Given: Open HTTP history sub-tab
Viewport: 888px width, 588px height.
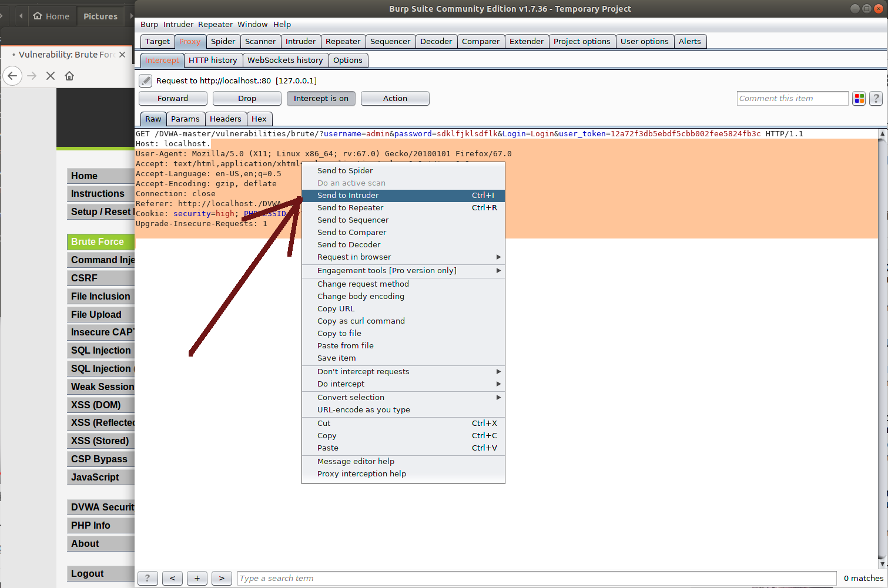Looking at the screenshot, I should pos(213,61).
